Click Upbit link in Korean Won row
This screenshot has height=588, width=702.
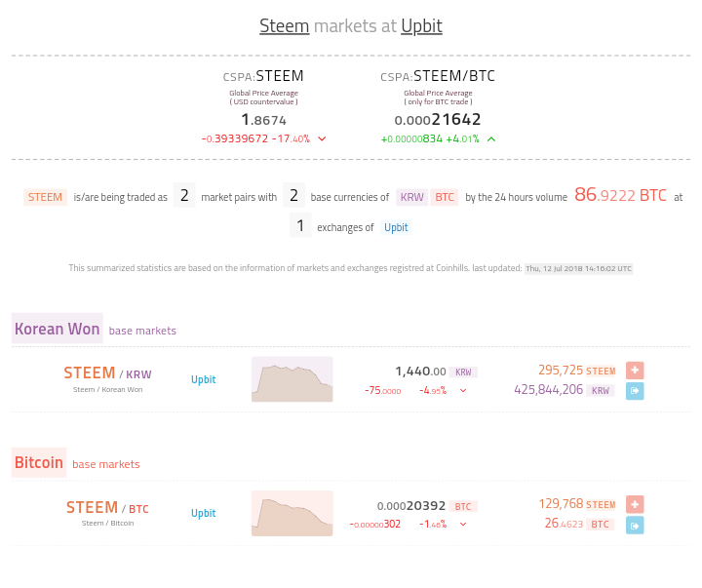[x=203, y=379]
